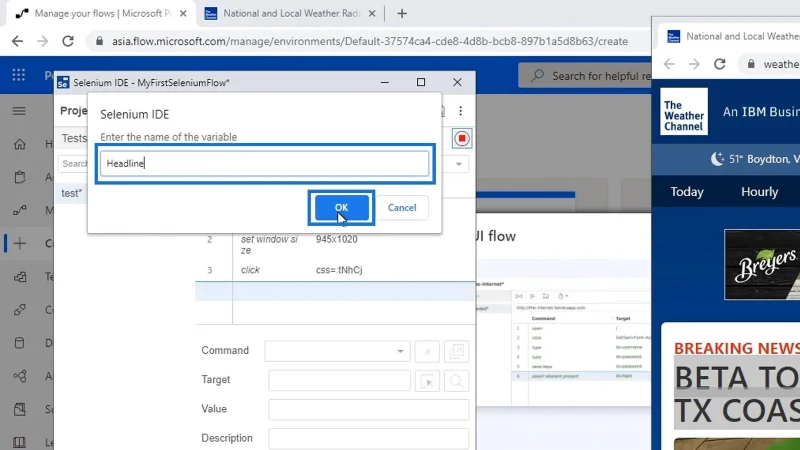
Task: Open Templates icon in sidebar
Action: point(19,277)
